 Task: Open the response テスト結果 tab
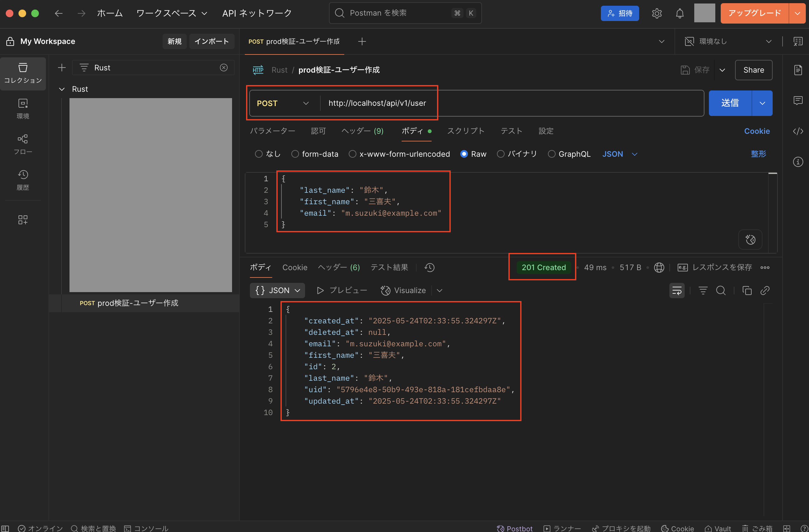(389, 267)
